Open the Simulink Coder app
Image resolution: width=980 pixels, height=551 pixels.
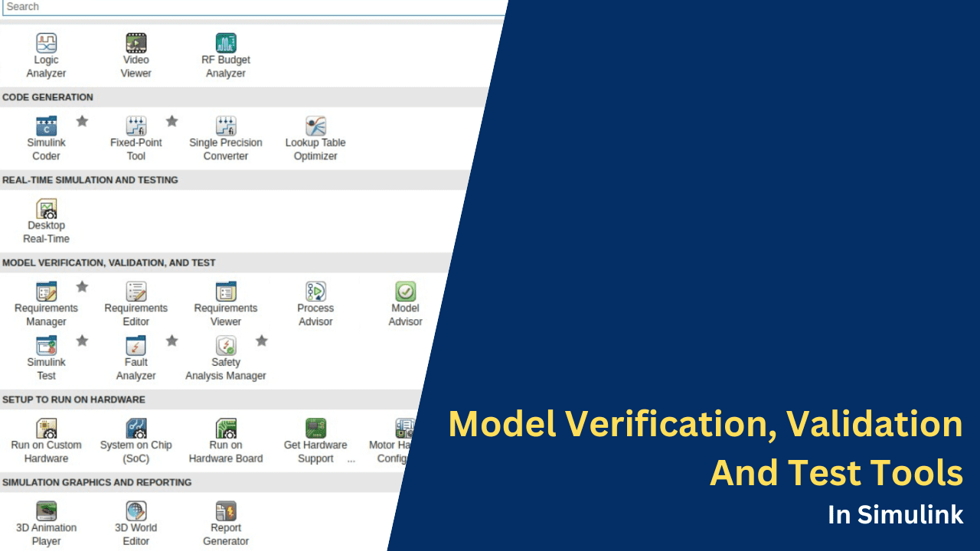coord(46,139)
